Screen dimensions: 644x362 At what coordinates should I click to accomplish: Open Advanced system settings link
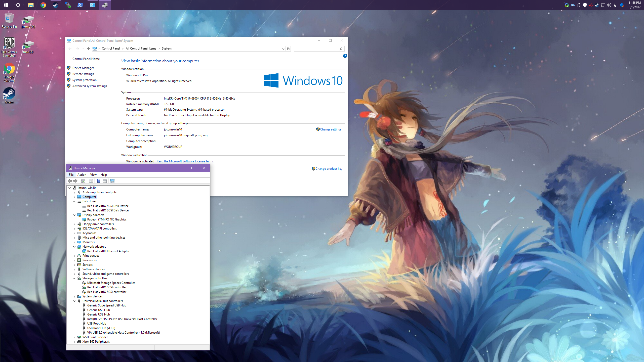pos(90,86)
